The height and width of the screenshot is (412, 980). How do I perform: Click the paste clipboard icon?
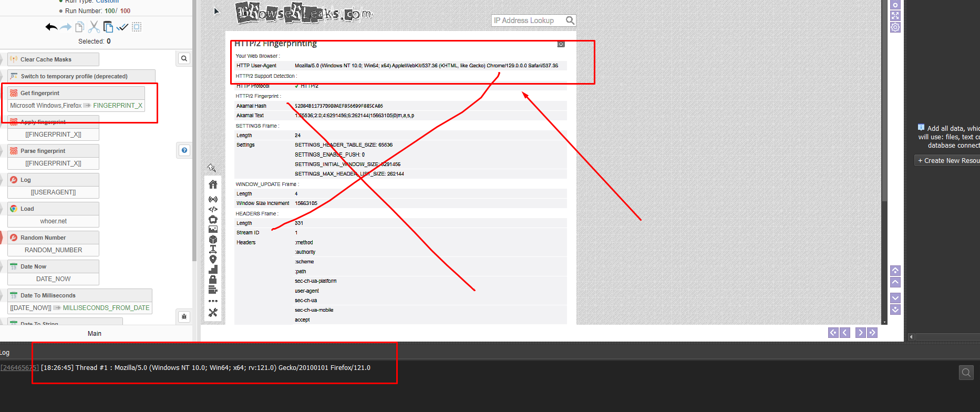108,27
